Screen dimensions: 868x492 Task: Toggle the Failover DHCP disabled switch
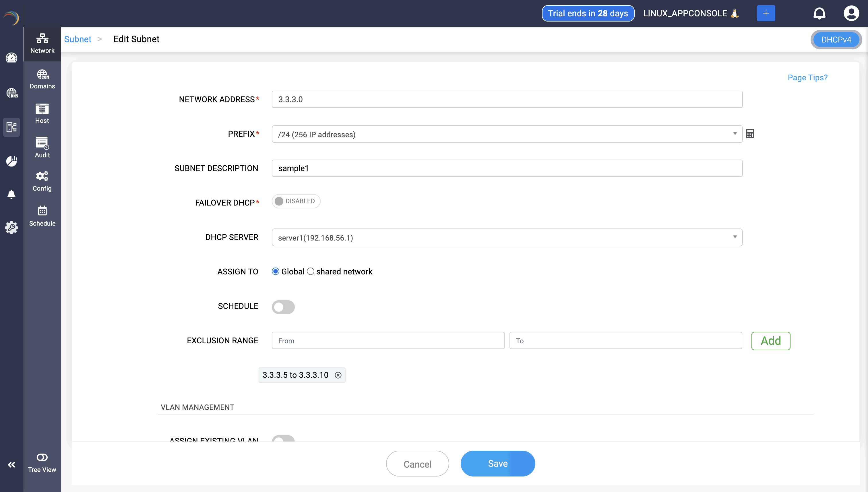pyautogui.click(x=296, y=201)
